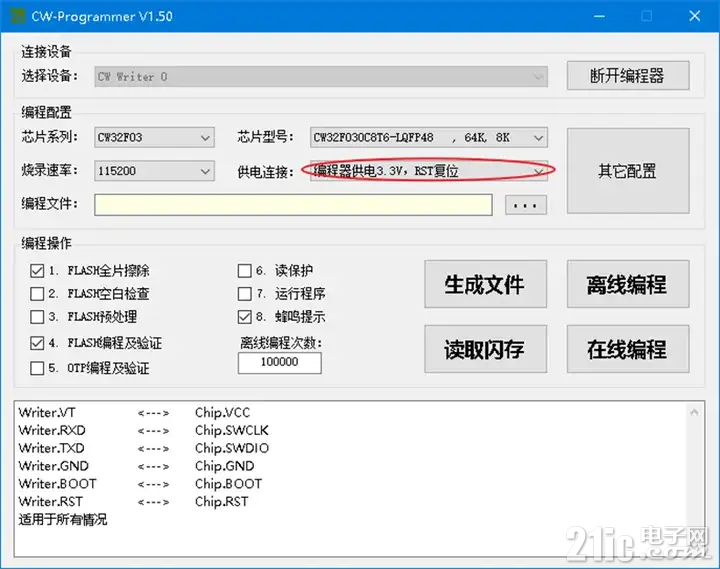Minimize the CW-Programmer window
The image size is (720, 569).
[599, 17]
